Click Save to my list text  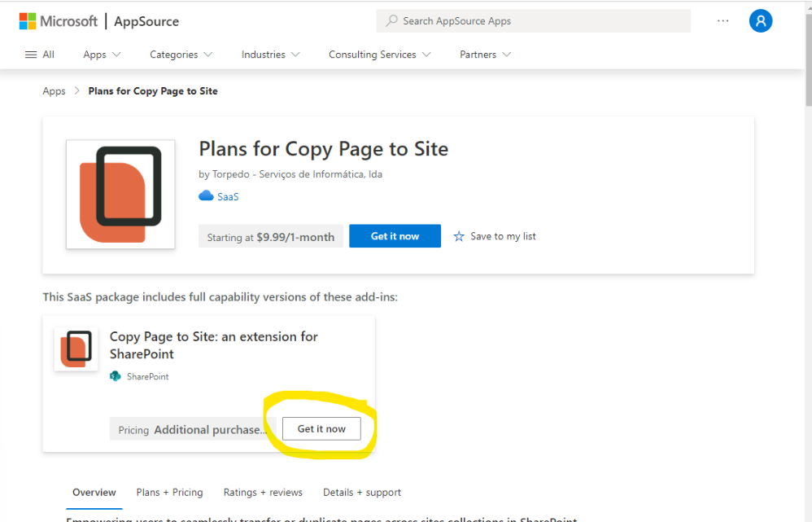point(503,236)
